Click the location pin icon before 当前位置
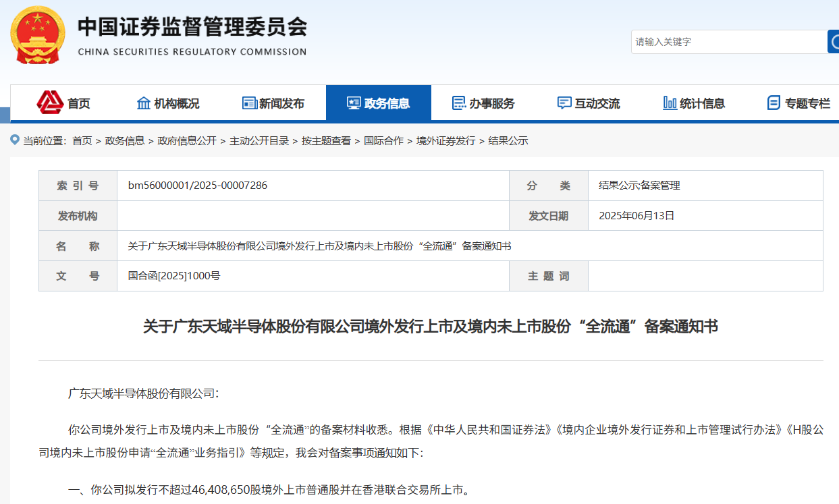Viewport: 839px width, 504px height. coord(15,140)
